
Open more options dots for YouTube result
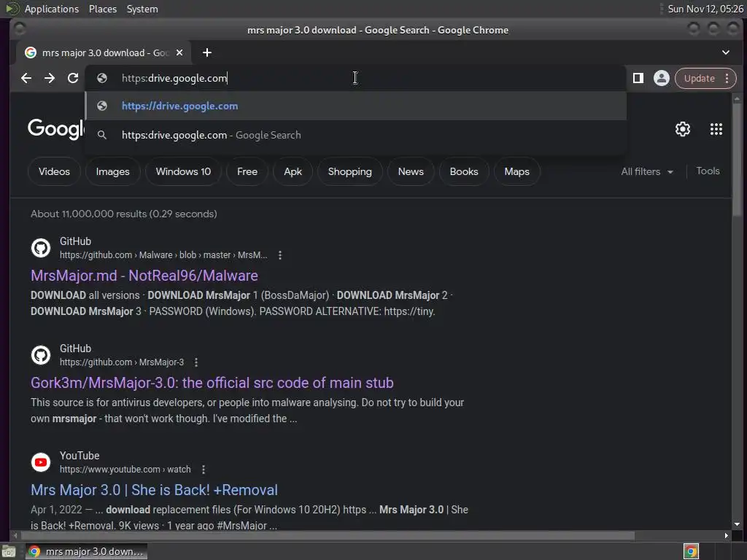pos(204,470)
